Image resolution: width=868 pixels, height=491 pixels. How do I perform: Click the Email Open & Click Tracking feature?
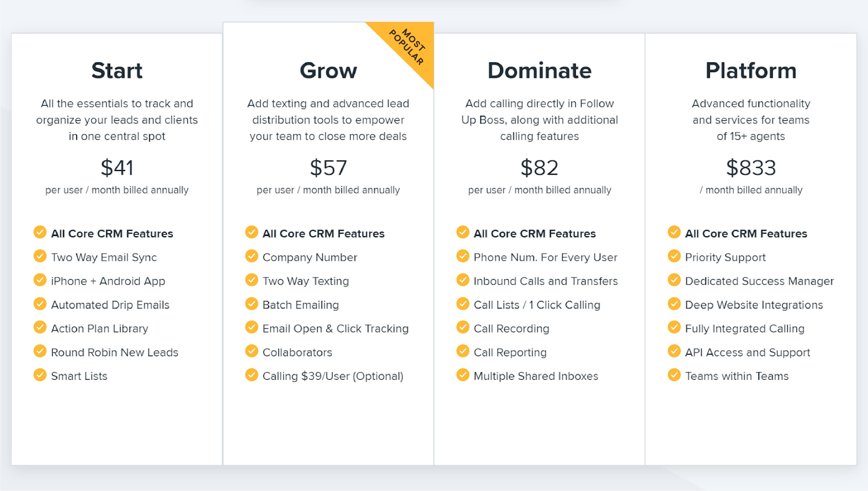coord(336,328)
